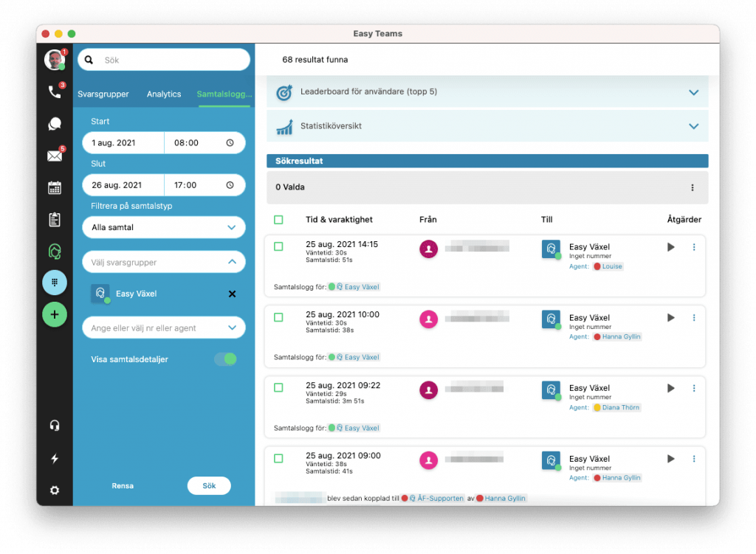Click the magnifier icon in search box
The width and height of the screenshot is (756, 554).
[89, 60]
